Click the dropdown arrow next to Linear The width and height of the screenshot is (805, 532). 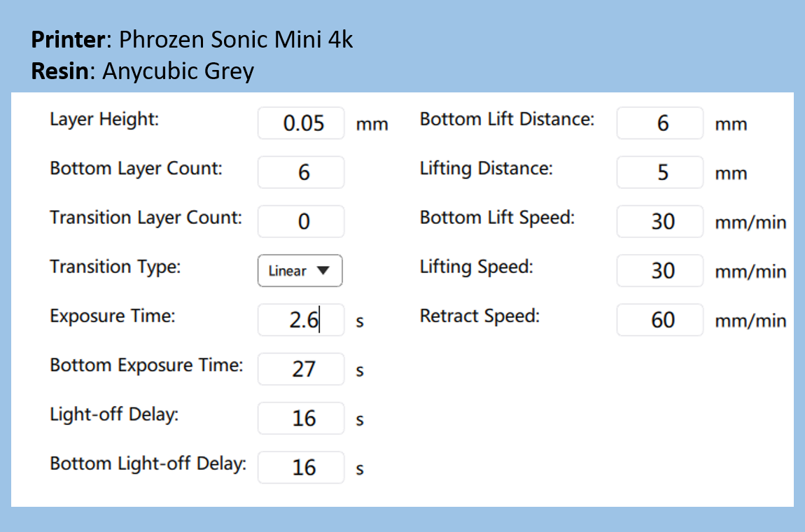tap(323, 271)
